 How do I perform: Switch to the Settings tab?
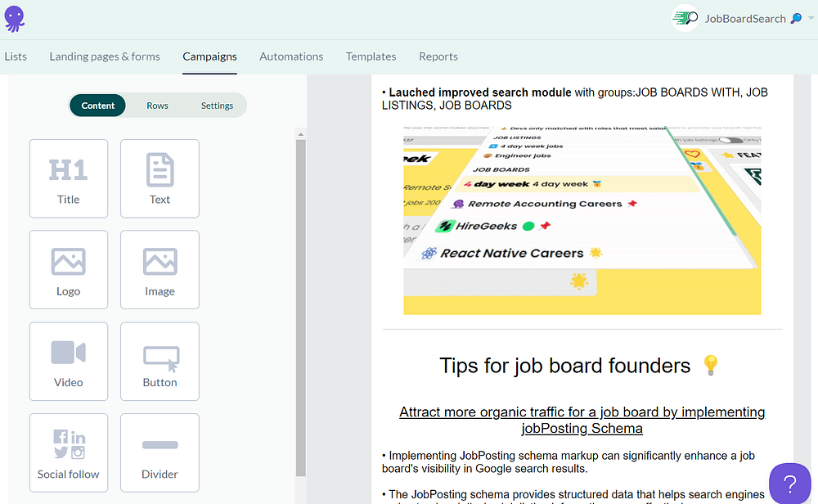click(x=217, y=106)
